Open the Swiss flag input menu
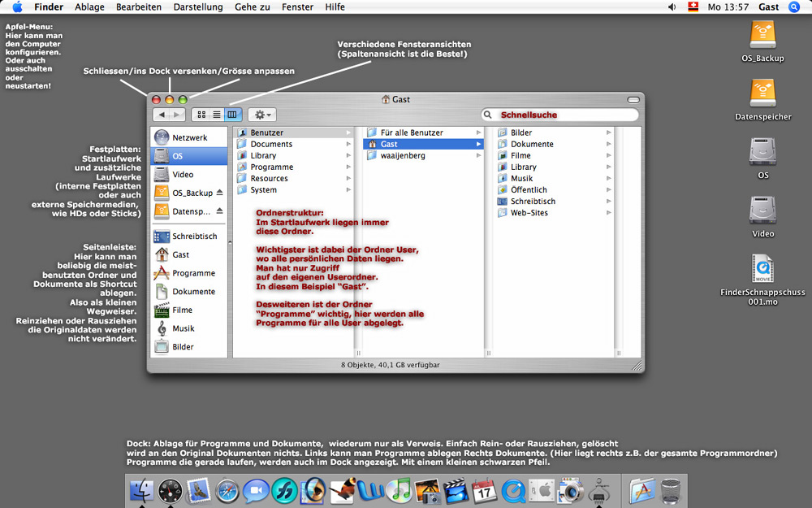Viewport: 812px width, 508px height. tap(693, 7)
